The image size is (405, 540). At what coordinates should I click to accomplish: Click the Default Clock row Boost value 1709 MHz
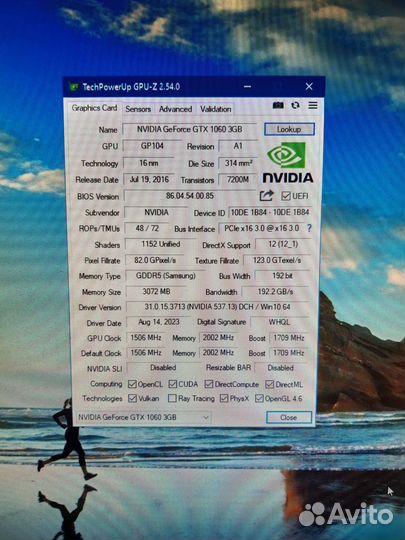point(289,353)
